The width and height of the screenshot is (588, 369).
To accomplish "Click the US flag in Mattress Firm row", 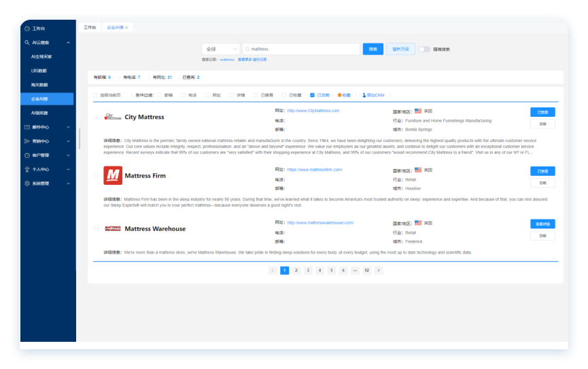I will 418,170.
